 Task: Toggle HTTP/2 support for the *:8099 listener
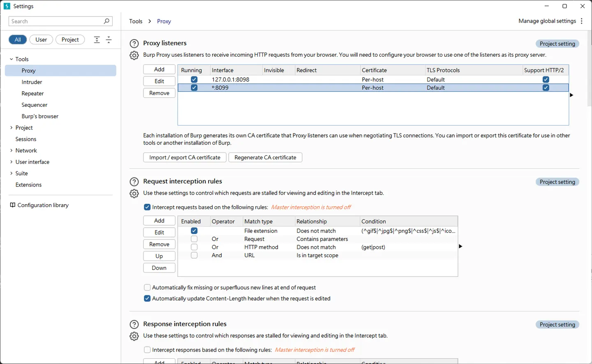point(546,88)
